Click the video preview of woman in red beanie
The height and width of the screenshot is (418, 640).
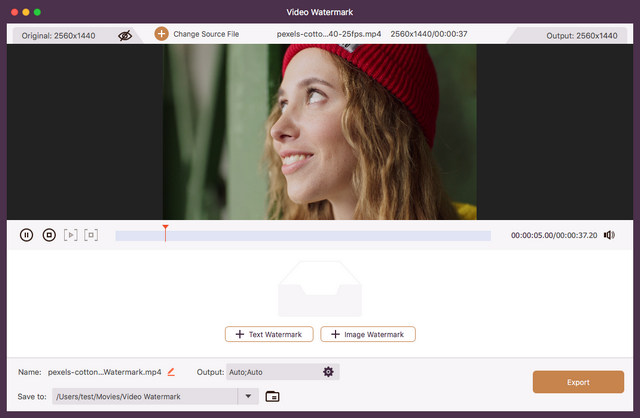(320, 131)
